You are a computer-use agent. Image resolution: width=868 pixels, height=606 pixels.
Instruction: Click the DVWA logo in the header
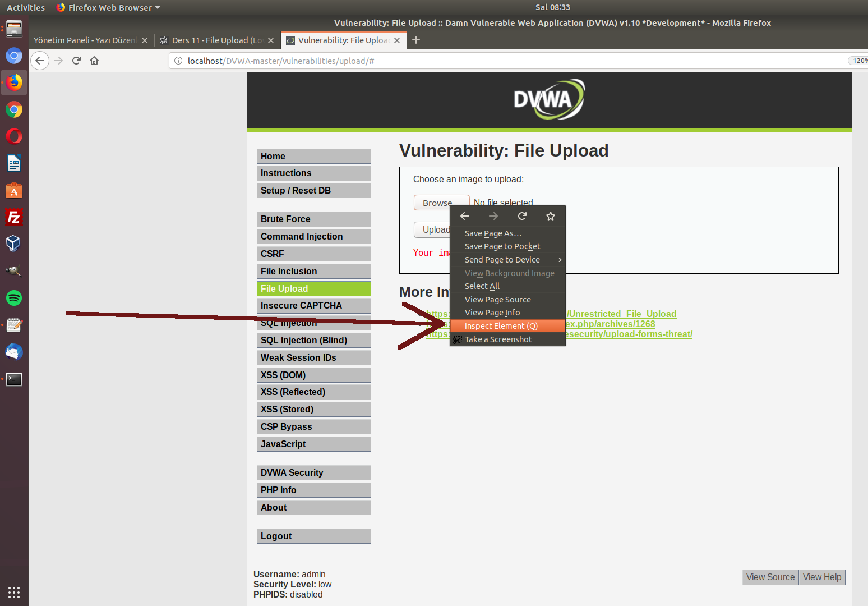(550, 99)
